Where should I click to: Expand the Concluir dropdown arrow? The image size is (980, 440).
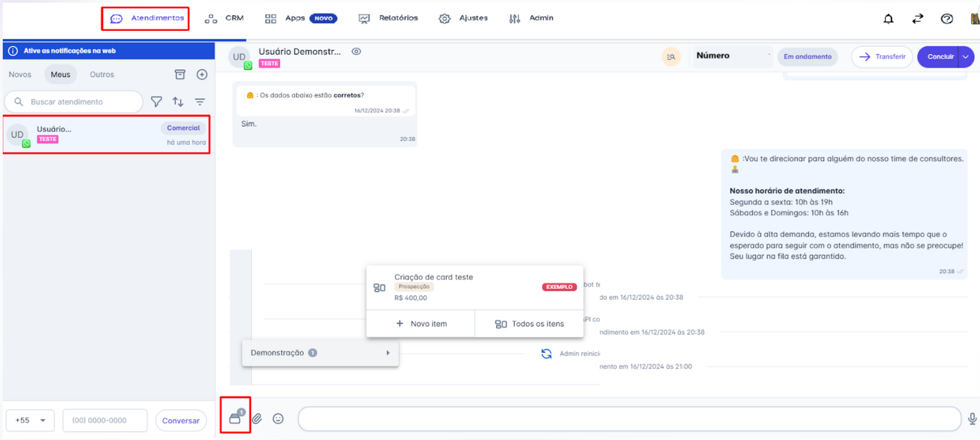[966, 57]
